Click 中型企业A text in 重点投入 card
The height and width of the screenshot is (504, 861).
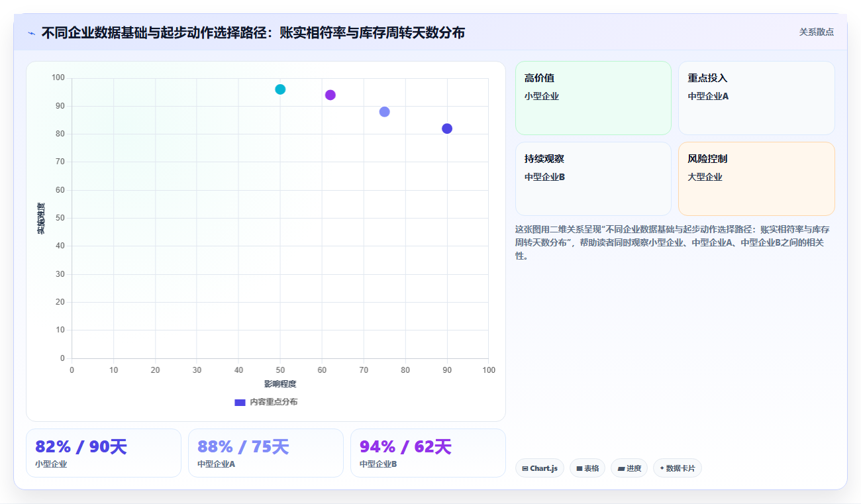[x=708, y=96]
